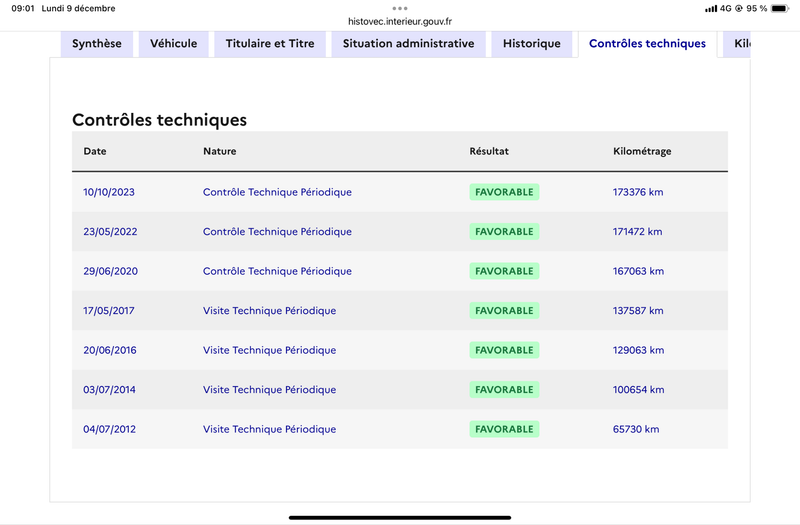Open the Titulaire et Titre tab
This screenshot has width=800, height=525.
click(270, 44)
